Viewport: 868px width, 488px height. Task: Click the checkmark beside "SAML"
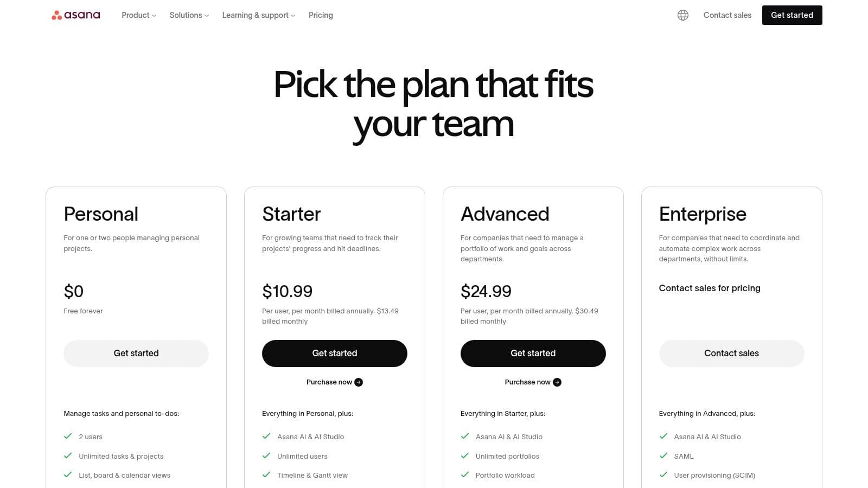pyautogui.click(x=663, y=455)
